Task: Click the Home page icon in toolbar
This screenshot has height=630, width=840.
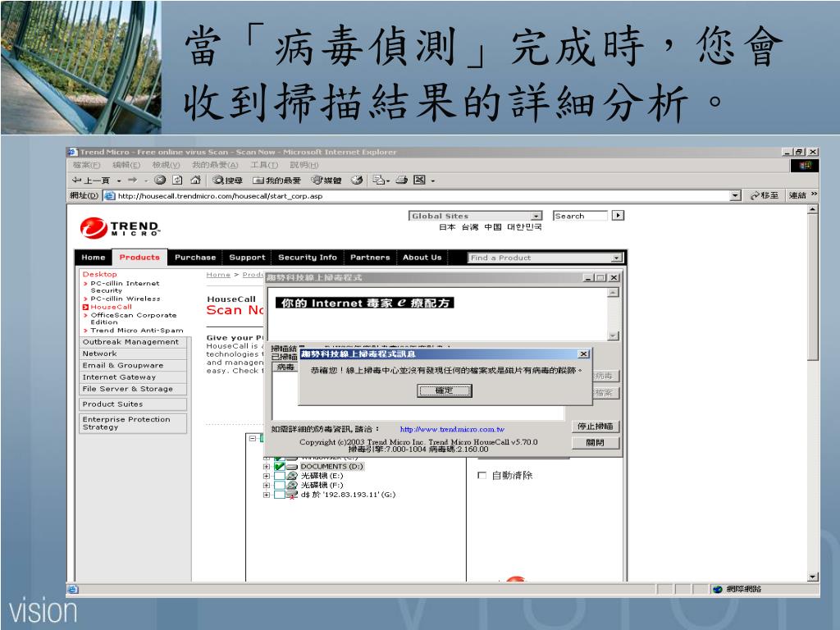Action: pyautogui.click(x=195, y=180)
